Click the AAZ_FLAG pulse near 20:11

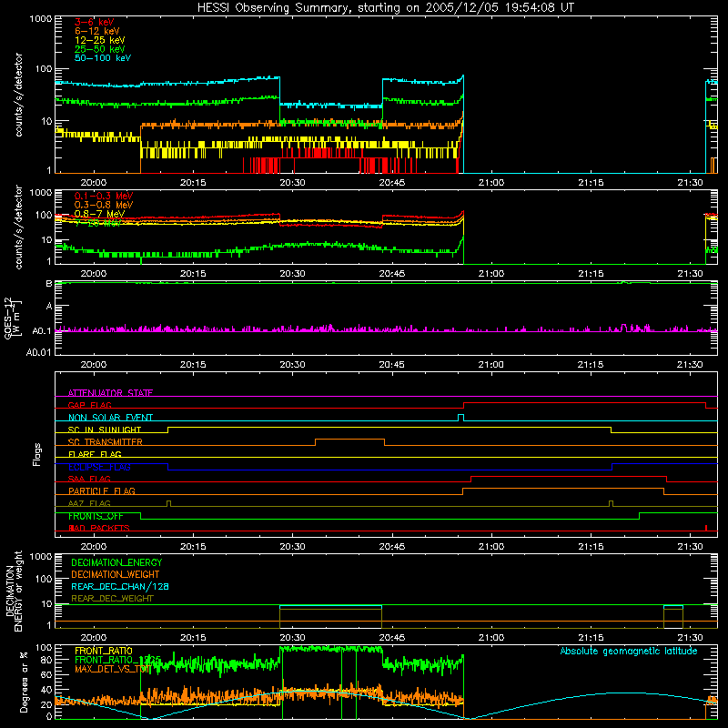click(168, 504)
